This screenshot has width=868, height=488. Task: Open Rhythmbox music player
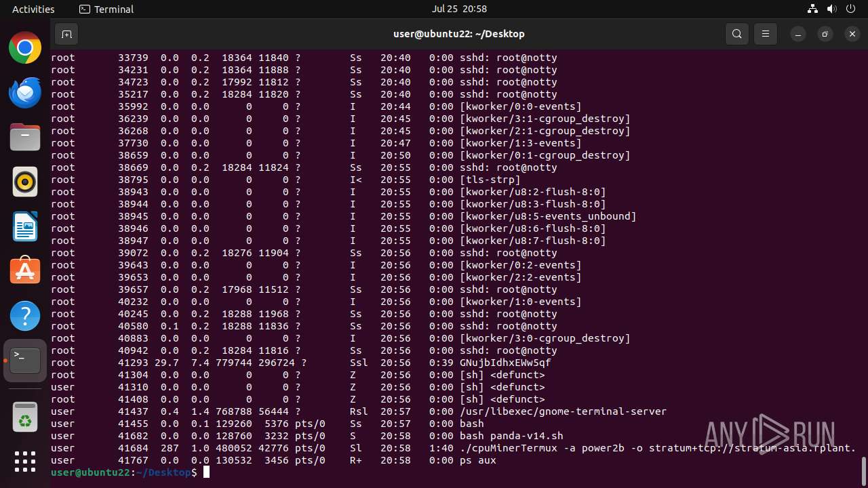(x=25, y=182)
